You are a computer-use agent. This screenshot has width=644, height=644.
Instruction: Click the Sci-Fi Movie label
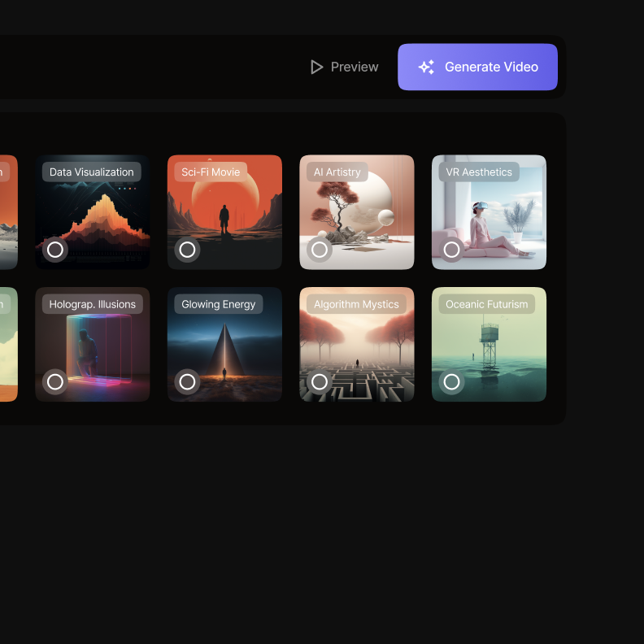coord(211,172)
